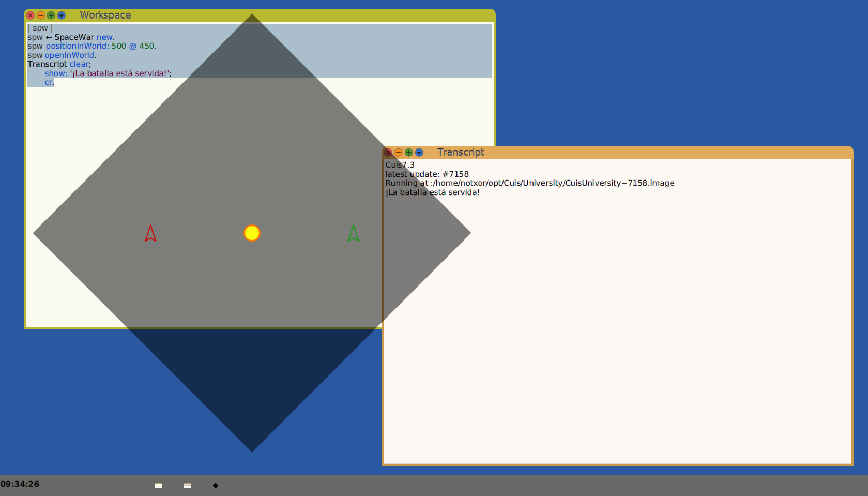
Task: Toggle full-size Workspace with green plus button
Action: point(51,16)
